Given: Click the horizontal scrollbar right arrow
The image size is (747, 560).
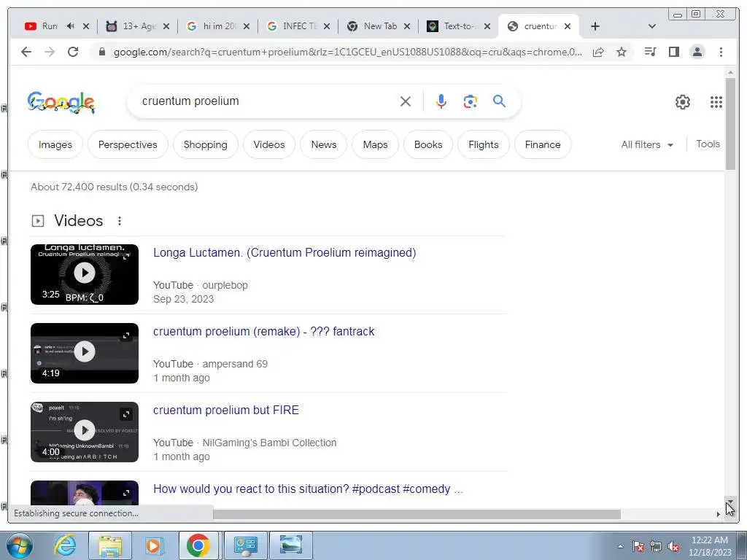Looking at the screenshot, I should pos(718,514).
